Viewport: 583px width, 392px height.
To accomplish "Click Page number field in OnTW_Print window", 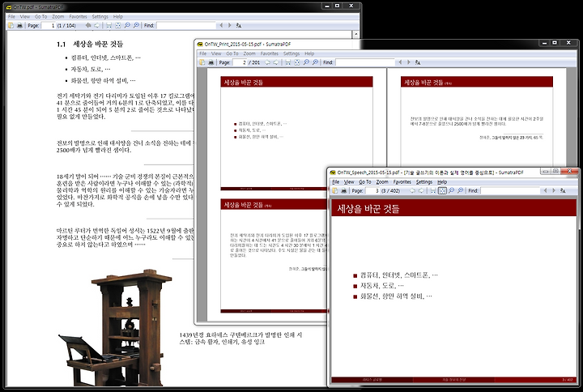I will [x=240, y=62].
